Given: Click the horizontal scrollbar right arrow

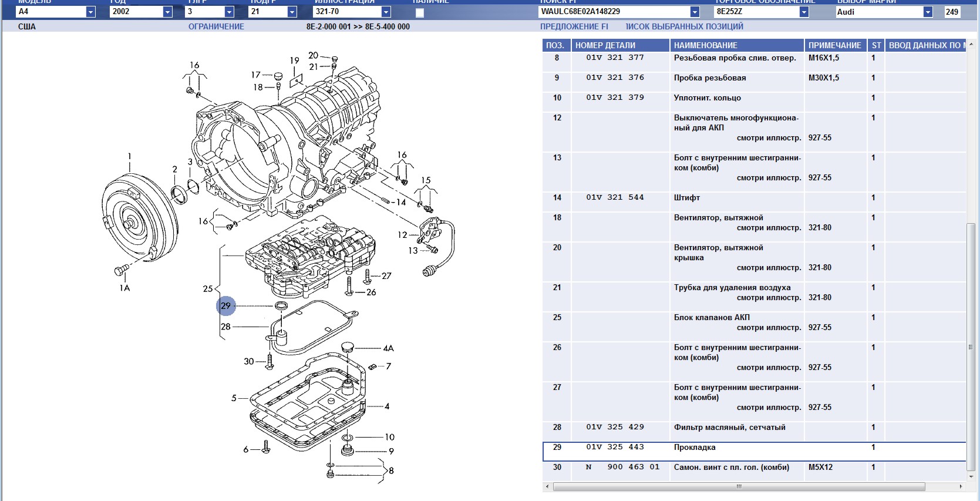Looking at the screenshot, I should [x=961, y=486].
